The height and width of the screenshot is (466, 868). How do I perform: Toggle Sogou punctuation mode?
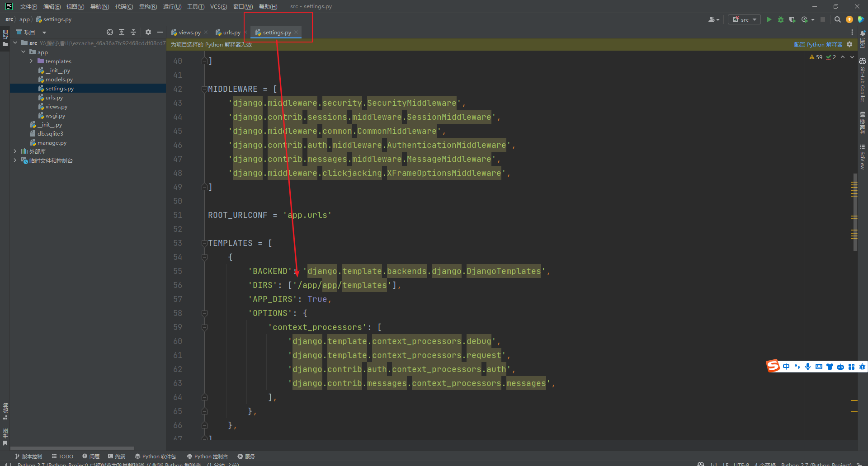(797, 367)
